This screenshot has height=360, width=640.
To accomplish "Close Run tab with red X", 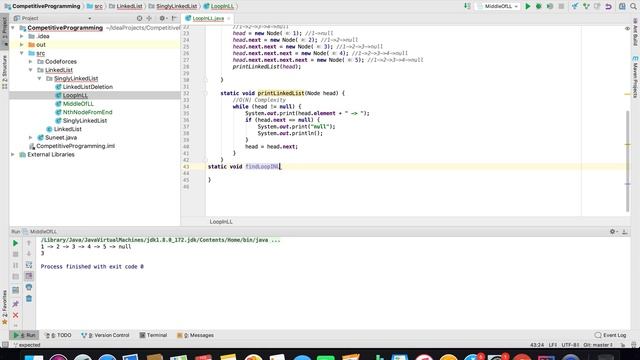I will (x=15, y=315).
